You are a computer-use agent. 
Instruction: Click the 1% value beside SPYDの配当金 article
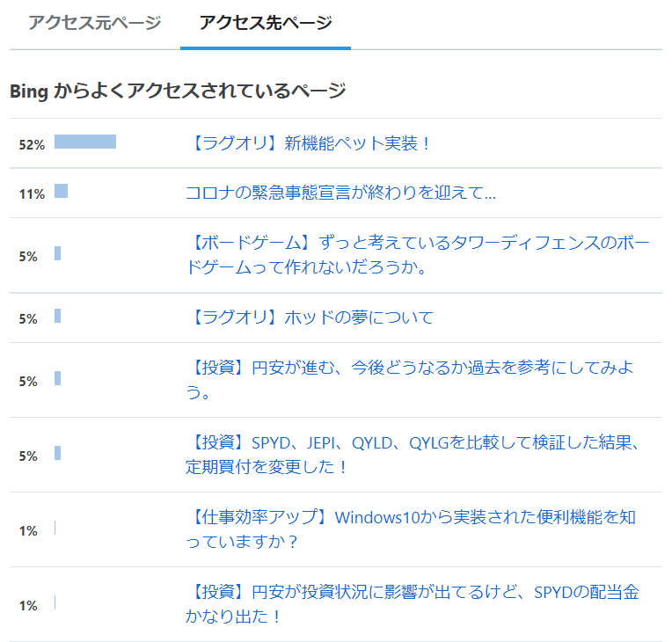point(28,606)
